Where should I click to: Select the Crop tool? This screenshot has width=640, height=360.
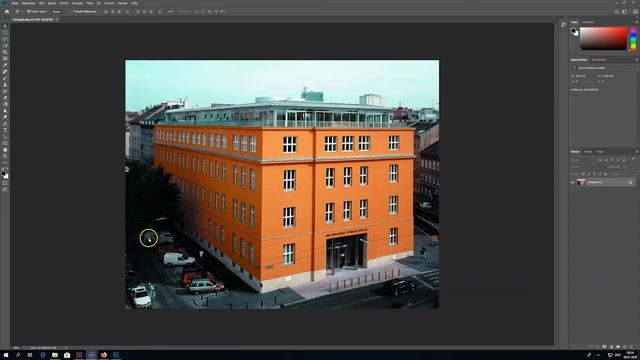(x=5, y=52)
